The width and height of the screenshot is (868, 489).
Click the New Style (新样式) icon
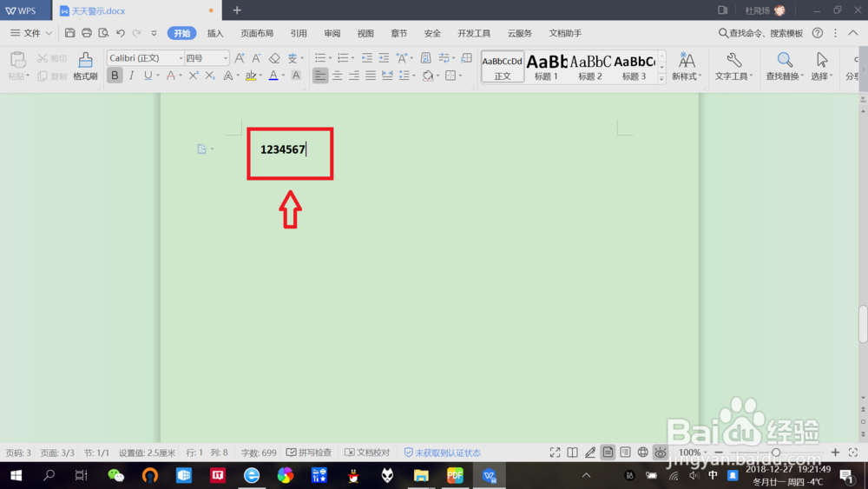(687, 67)
